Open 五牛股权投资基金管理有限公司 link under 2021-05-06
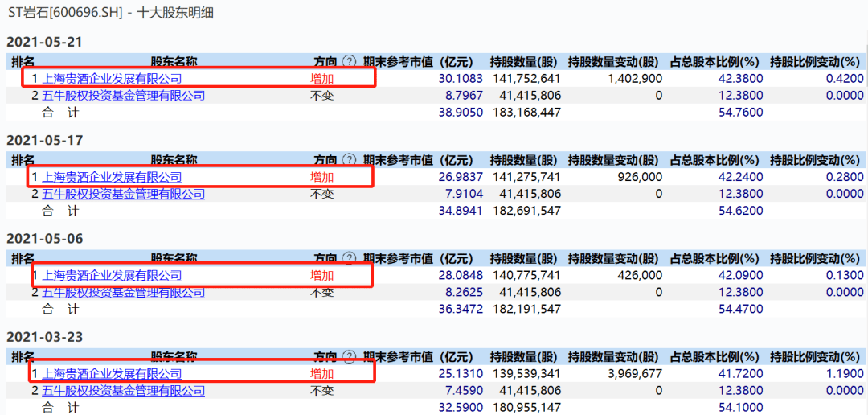The height and width of the screenshot is (415, 868). [x=124, y=291]
